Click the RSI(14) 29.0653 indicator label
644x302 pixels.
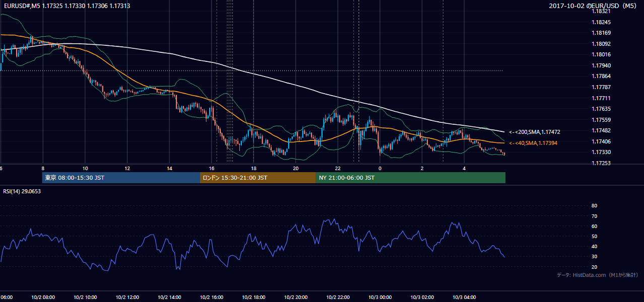[x=22, y=191]
